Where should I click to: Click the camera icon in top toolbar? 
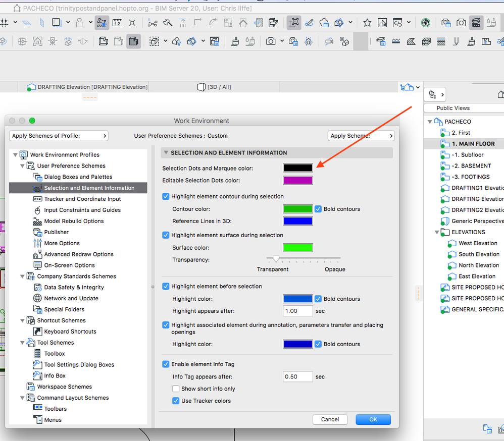tap(461, 23)
